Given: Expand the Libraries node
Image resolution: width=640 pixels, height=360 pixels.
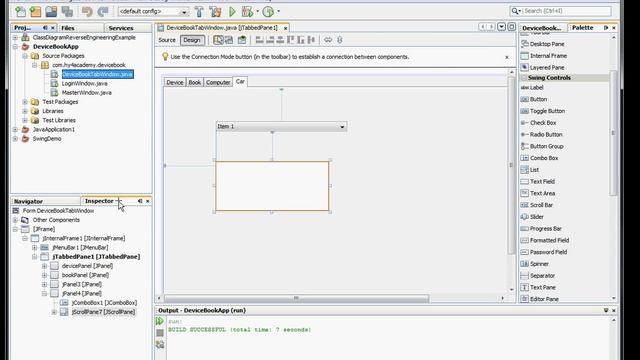Looking at the screenshot, I should 25,111.
